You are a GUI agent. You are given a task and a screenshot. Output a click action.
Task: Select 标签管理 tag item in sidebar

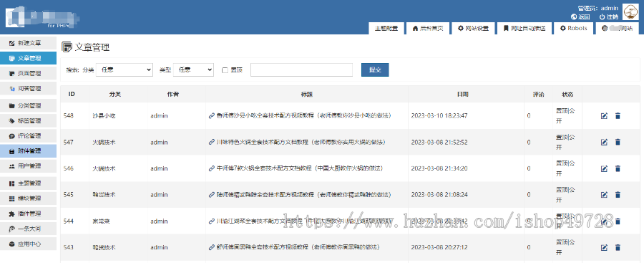click(x=29, y=121)
